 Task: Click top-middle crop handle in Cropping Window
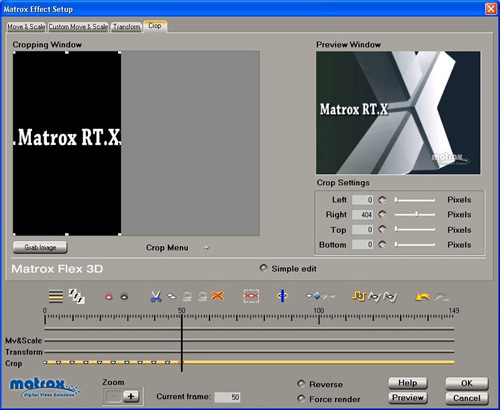point(67,52)
